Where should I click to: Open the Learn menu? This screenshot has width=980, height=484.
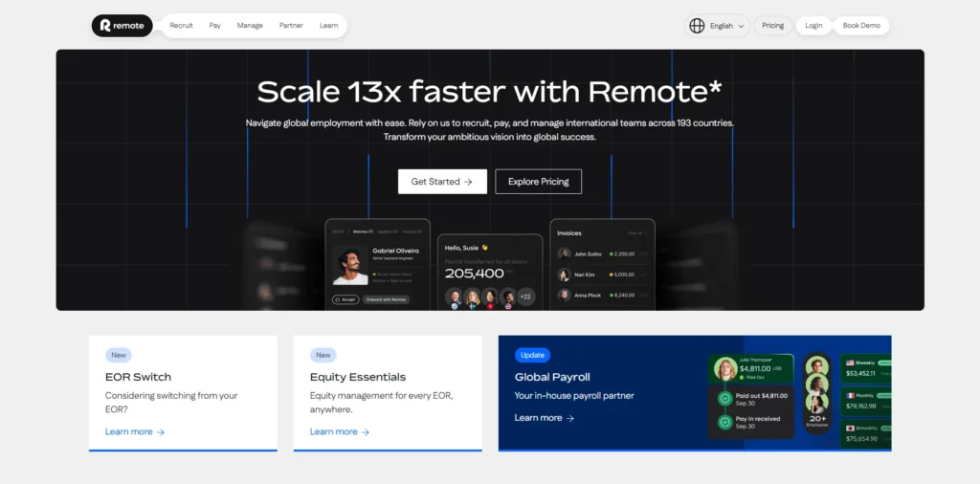click(x=329, y=26)
